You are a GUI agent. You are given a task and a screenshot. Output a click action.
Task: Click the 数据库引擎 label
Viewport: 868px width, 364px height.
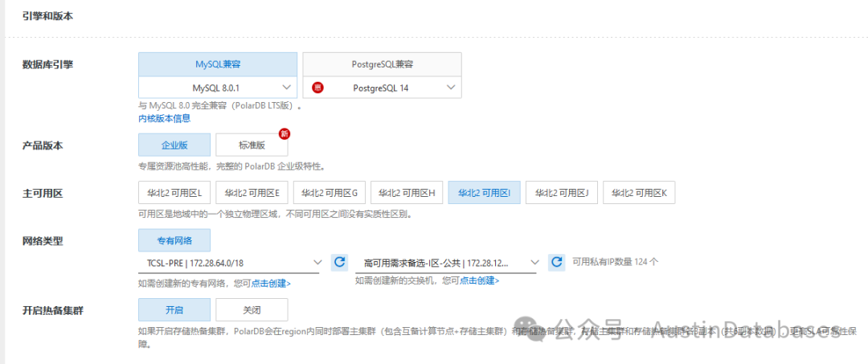click(x=47, y=64)
